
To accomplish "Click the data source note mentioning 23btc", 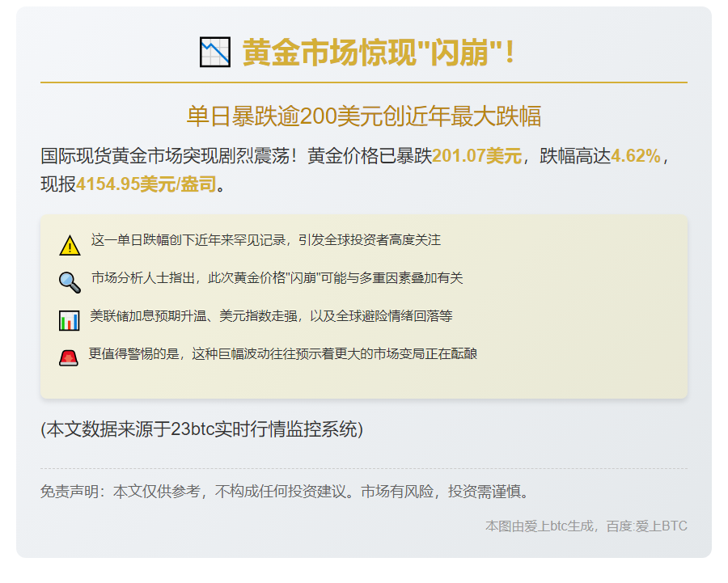I will [201, 429].
